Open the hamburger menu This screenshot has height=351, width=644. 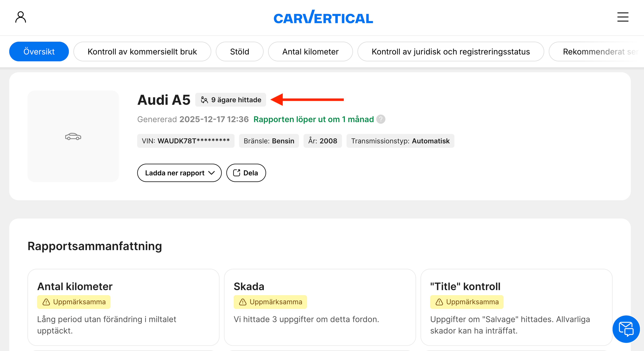coord(623,17)
